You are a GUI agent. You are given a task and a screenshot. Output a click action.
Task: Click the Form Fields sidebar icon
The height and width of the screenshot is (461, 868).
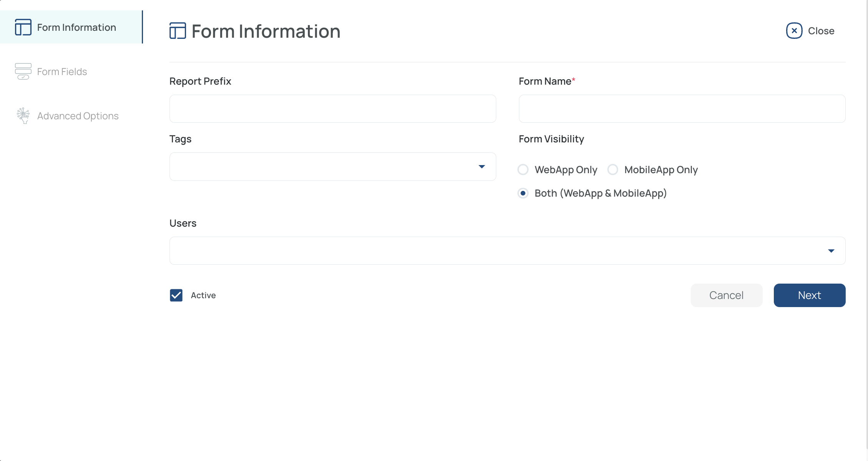(x=23, y=72)
